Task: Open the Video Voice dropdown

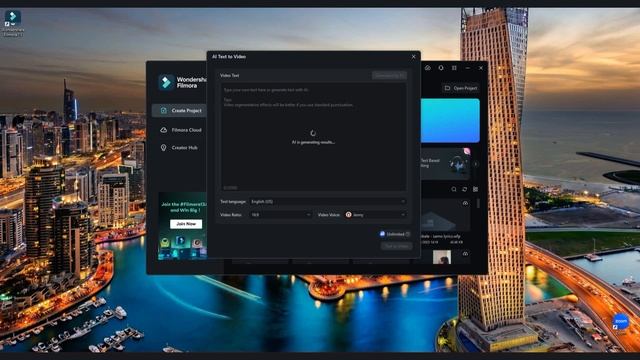Action: pyautogui.click(x=375, y=215)
